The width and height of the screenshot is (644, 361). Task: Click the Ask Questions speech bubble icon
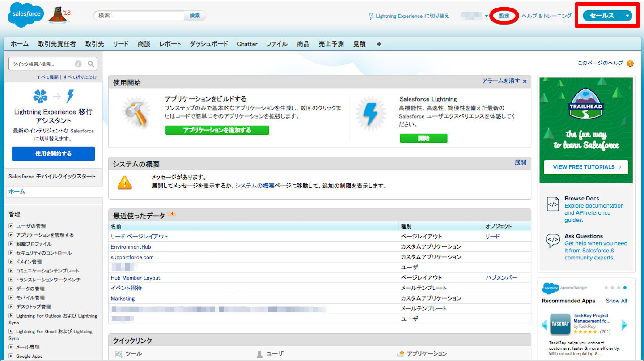point(553,241)
